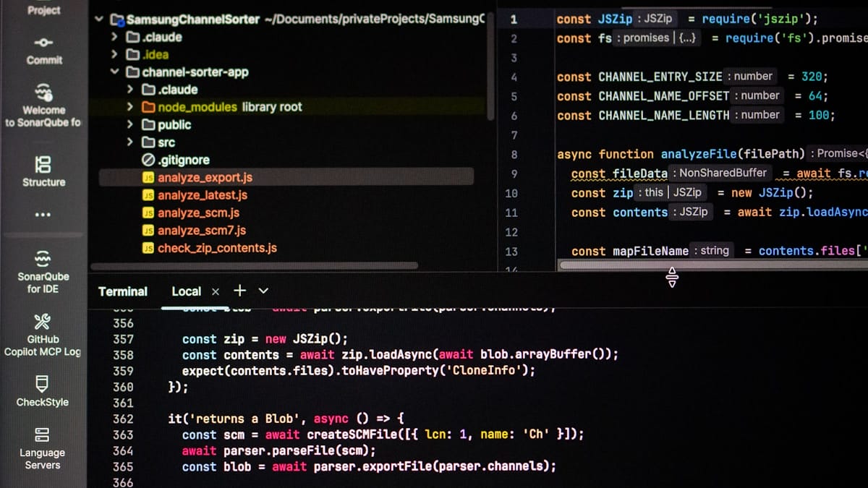Image resolution: width=868 pixels, height=488 pixels.
Task: Click CHANNEL_NAME_OFFSET constant in editor
Action: coord(664,96)
